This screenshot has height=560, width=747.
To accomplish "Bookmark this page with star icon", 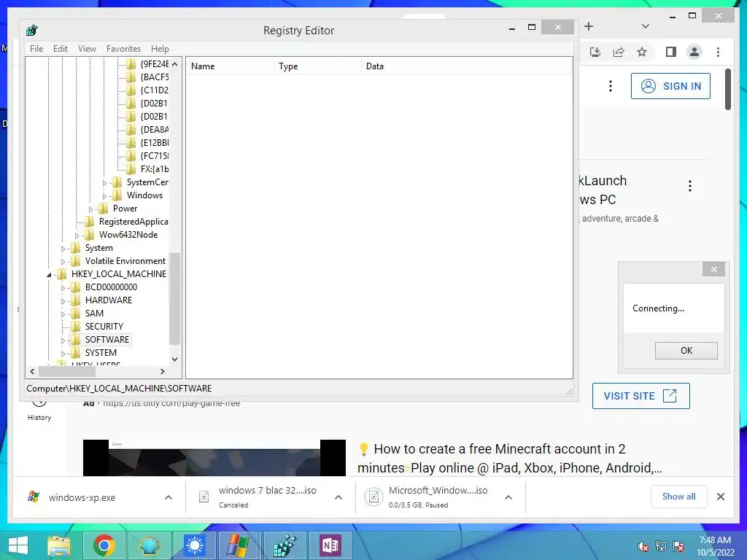I will [642, 52].
